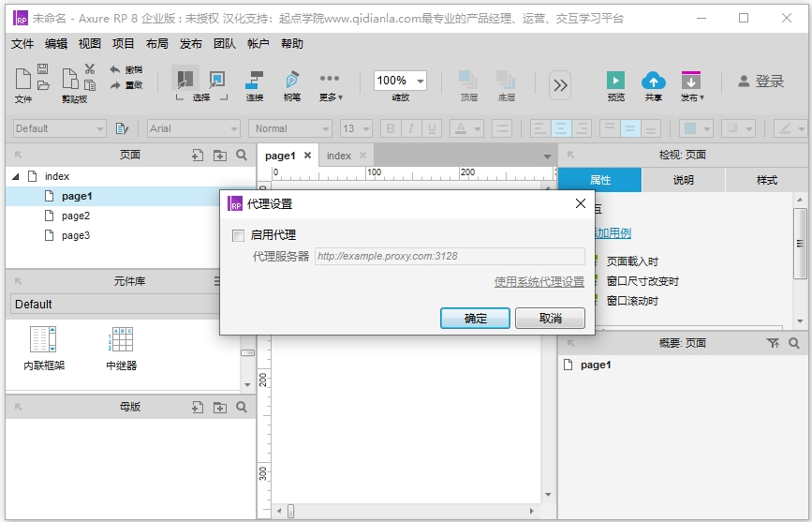
Task: Open the canvas tab list dropdown arrow
Action: click(547, 156)
